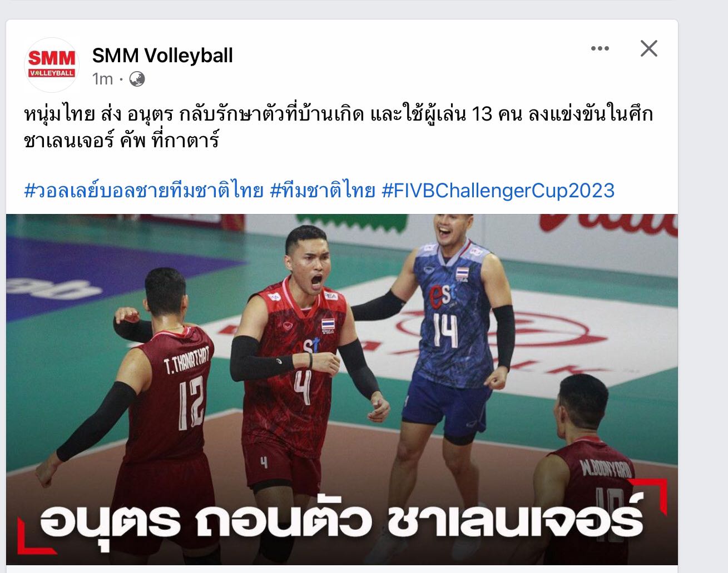Open the SMM Volleyball profile picture
The height and width of the screenshot is (573, 728).
51,64
